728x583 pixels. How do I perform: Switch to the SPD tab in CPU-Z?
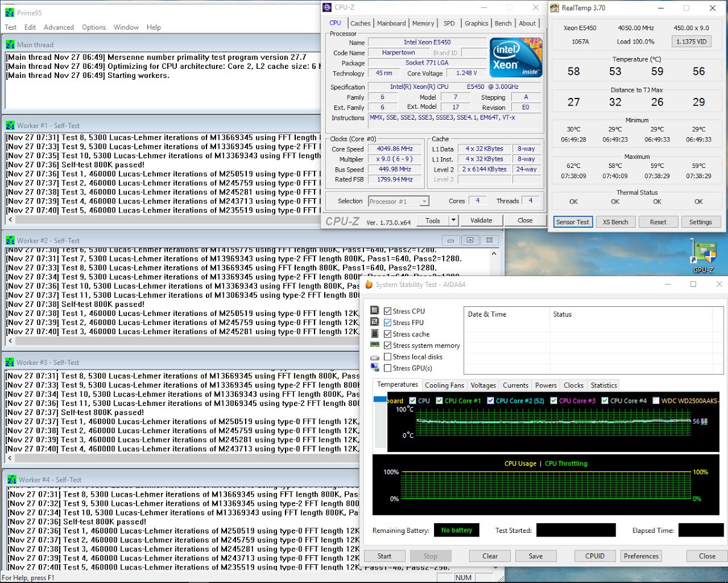[x=449, y=24]
